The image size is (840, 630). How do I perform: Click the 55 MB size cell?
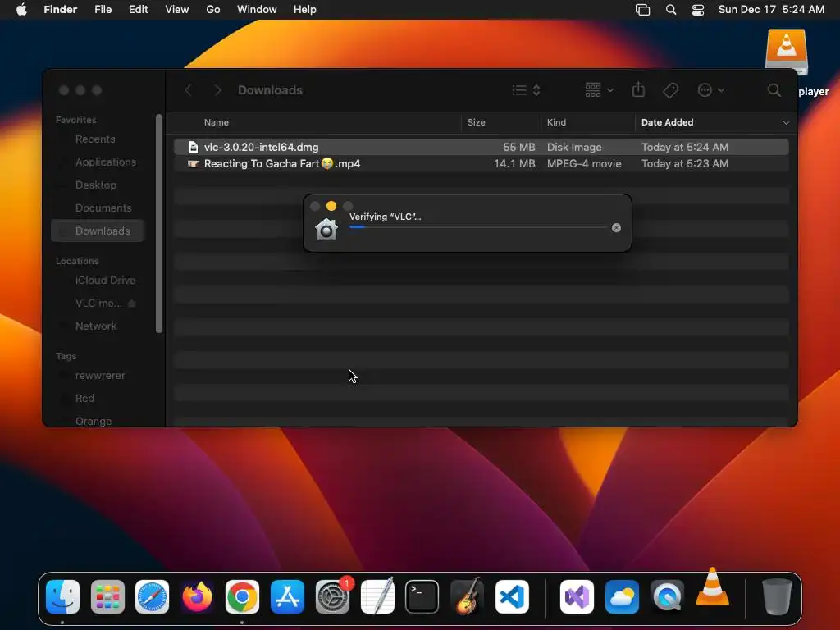click(x=518, y=147)
